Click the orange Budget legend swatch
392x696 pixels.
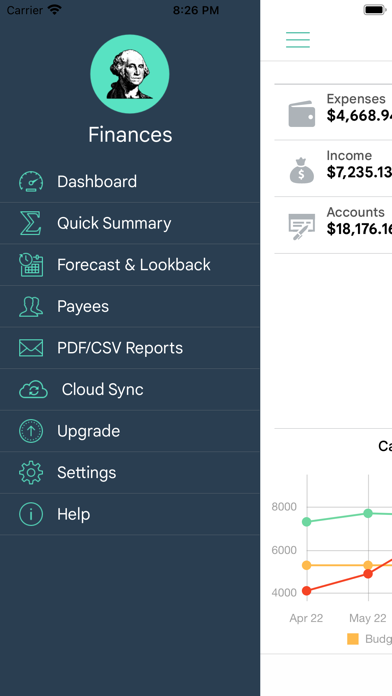click(x=352, y=639)
